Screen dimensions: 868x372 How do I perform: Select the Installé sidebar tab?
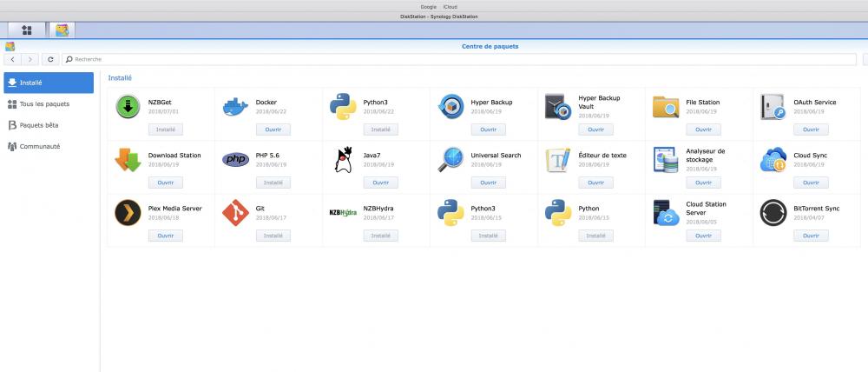pos(49,83)
